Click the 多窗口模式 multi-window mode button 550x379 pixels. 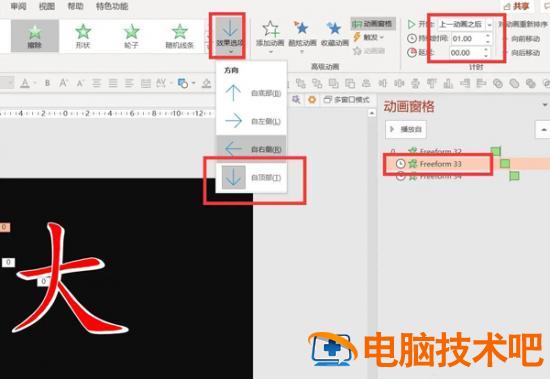pos(347,100)
